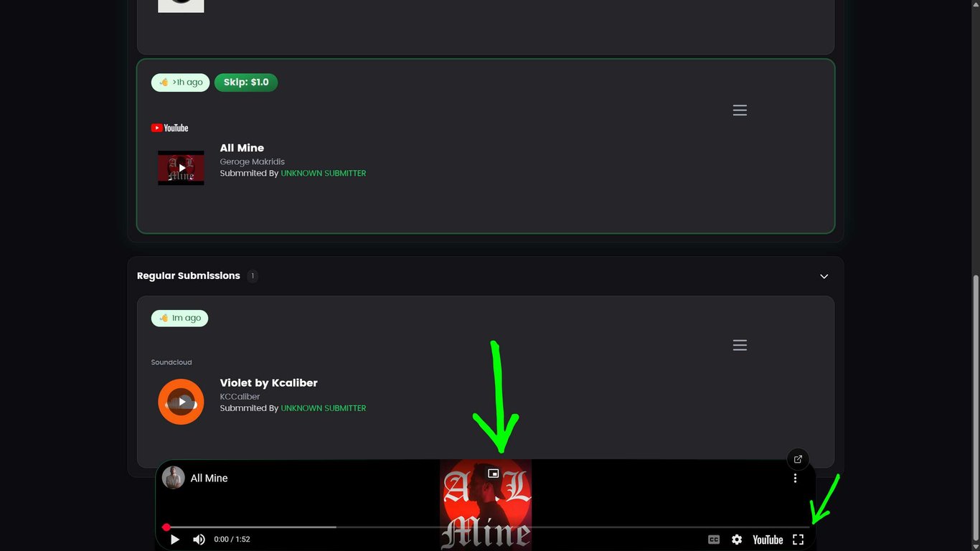Click the YouTube logo above All Mine entry
This screenshot has height=551, width=980.
click(169, 128)
